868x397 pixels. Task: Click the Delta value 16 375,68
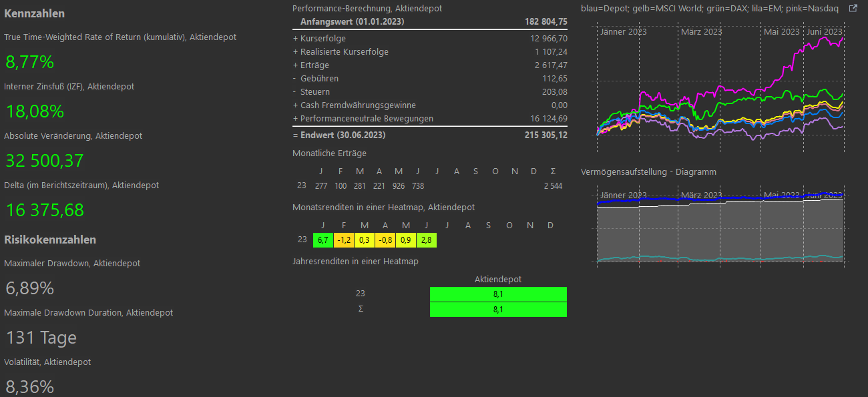click(45, 210)
